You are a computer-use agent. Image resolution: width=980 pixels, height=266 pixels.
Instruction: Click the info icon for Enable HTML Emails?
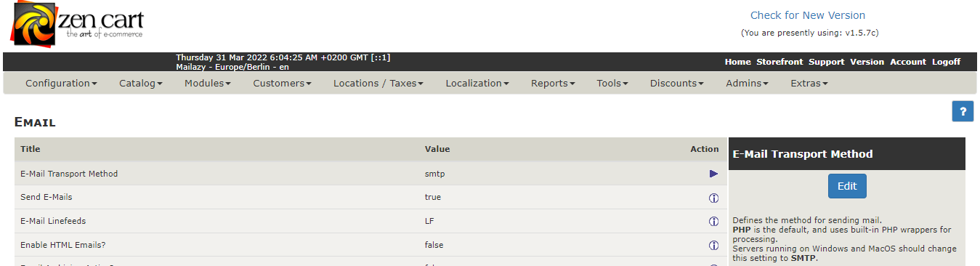(713, 246)
